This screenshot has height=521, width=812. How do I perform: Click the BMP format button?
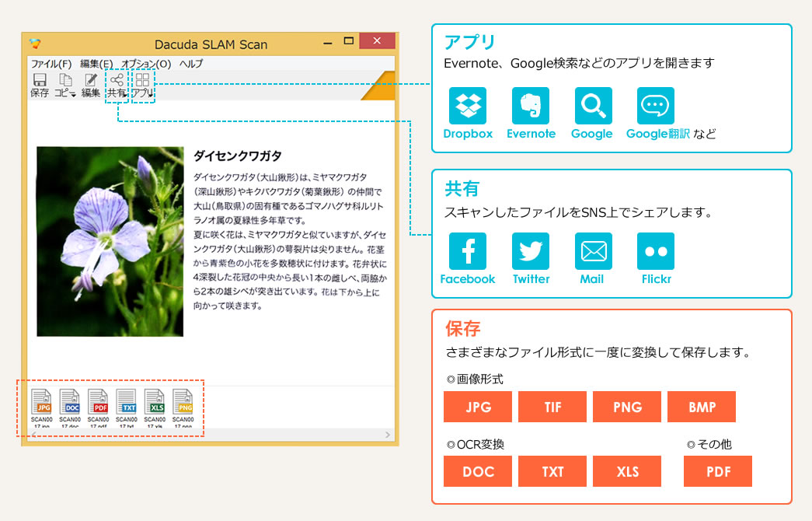(x=702, y=407)
